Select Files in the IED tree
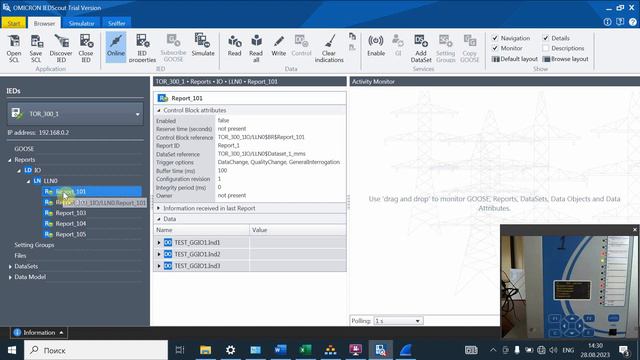The height and width of the screenshot is (360, 640). 20,256
